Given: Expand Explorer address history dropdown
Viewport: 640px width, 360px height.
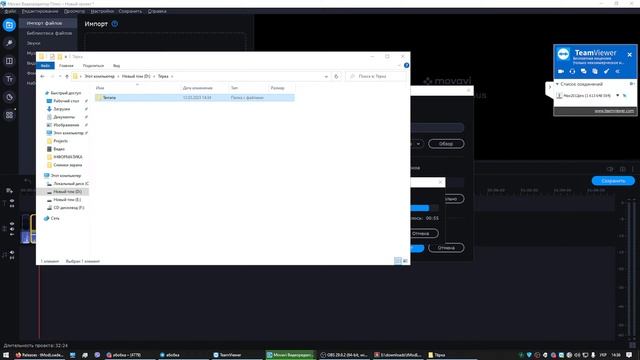Looking at the screenshot, I should coord(326,76).
